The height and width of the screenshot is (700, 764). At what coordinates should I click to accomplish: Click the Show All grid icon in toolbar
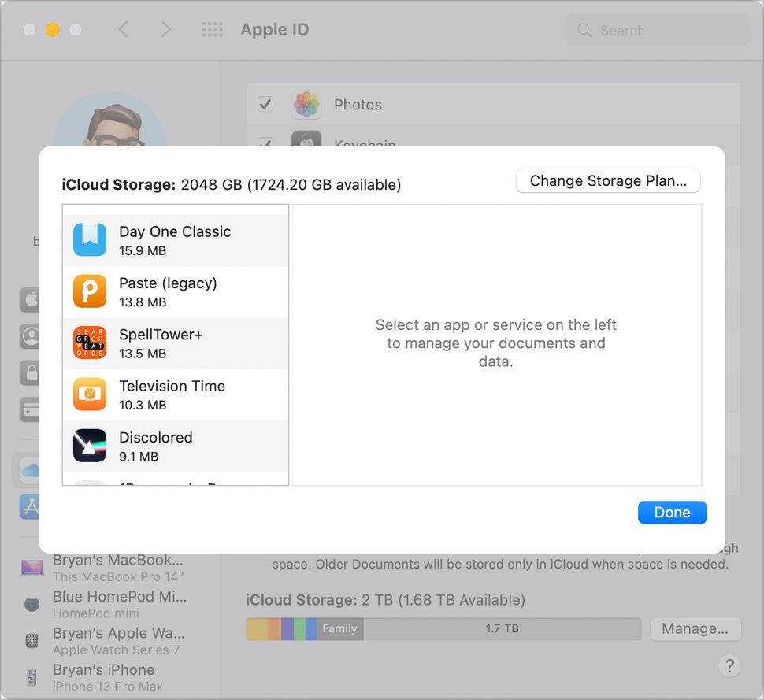tap(211, 29)
